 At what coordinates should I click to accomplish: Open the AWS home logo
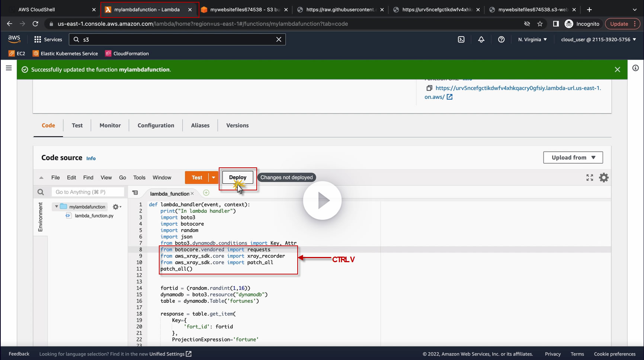tap(14, 39)
